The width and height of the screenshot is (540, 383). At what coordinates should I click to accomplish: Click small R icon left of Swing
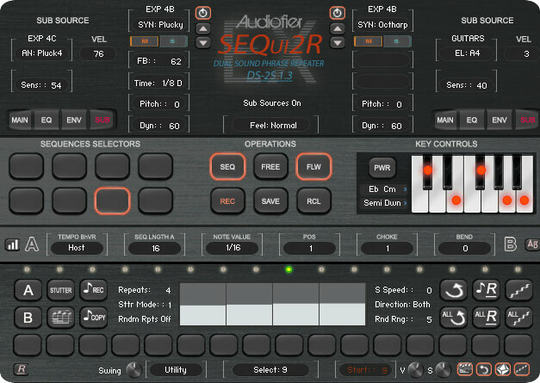(x=21, y=369)
